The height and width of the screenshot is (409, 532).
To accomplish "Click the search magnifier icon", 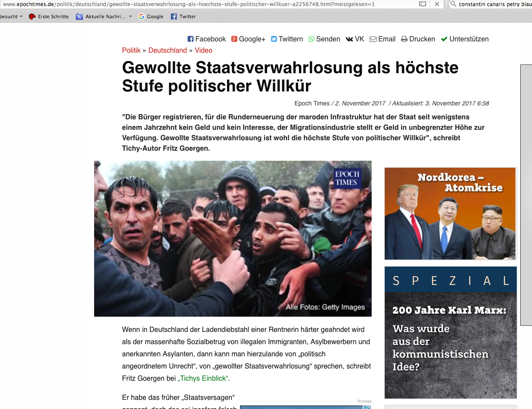I will (454, 4).
